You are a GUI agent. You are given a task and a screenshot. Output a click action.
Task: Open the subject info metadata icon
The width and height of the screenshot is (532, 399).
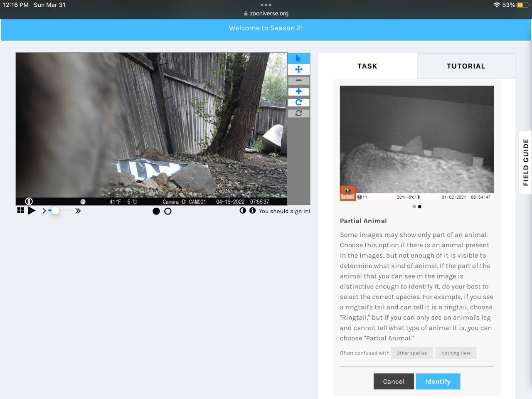point(252,211)
